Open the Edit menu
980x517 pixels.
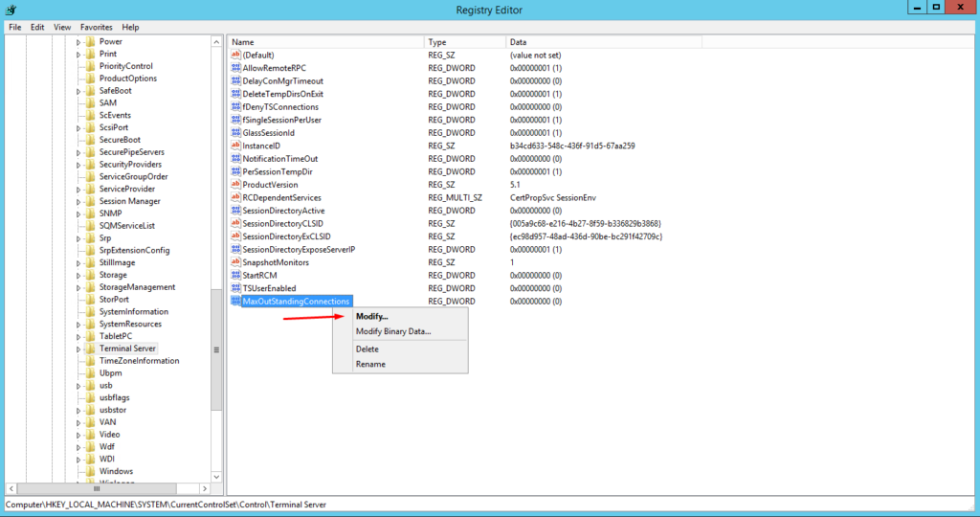(37, 28)
